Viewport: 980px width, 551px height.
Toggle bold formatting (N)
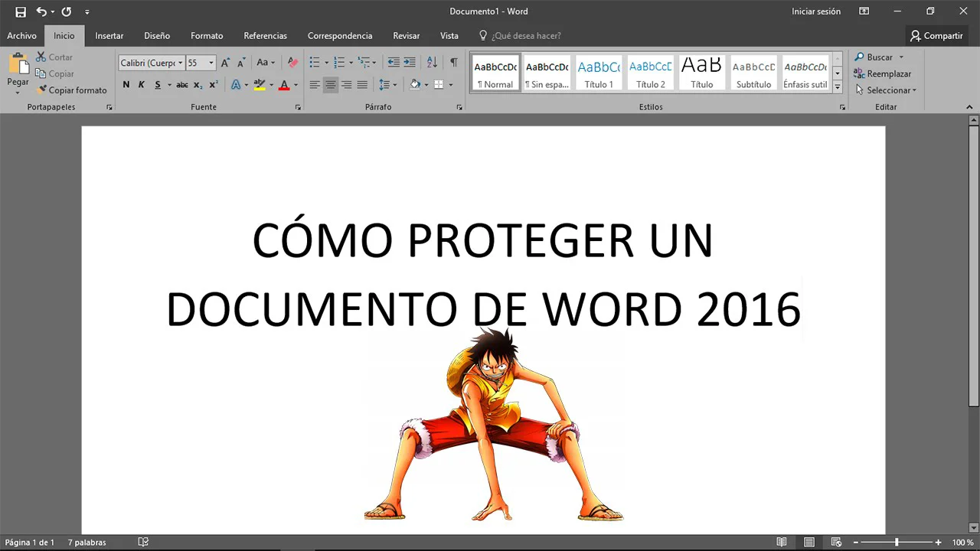[x=126, y=85]
